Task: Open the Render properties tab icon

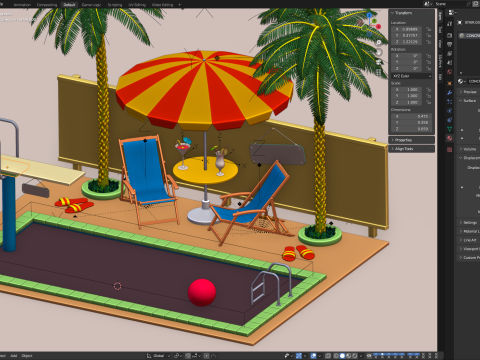Action: (449, 35)
